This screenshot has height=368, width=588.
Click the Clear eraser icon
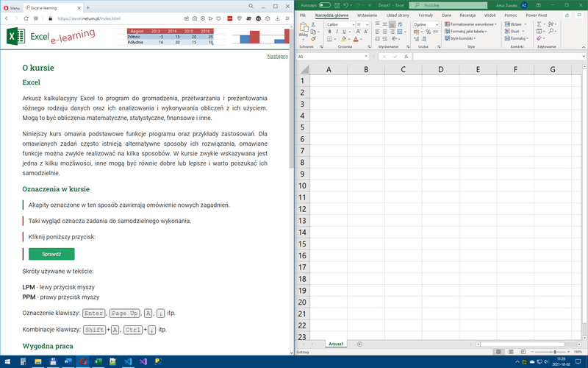click(x=539, y=38)
